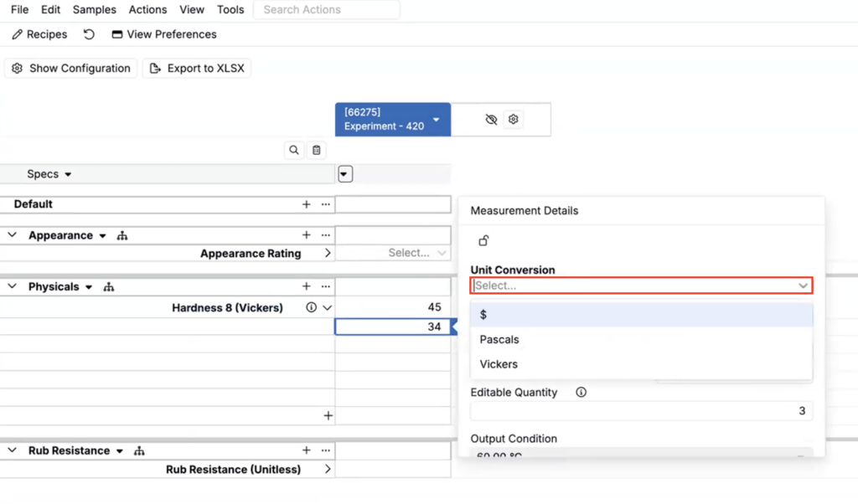Show Hardness 8 (Vickers) info icon
The width and height of the screenshot is (858, 504).
(x=312, y=307)
